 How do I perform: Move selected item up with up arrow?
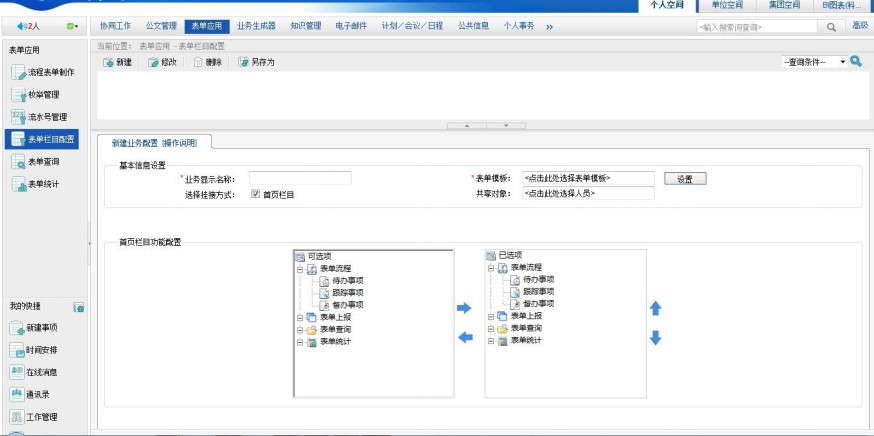(656, 308)
